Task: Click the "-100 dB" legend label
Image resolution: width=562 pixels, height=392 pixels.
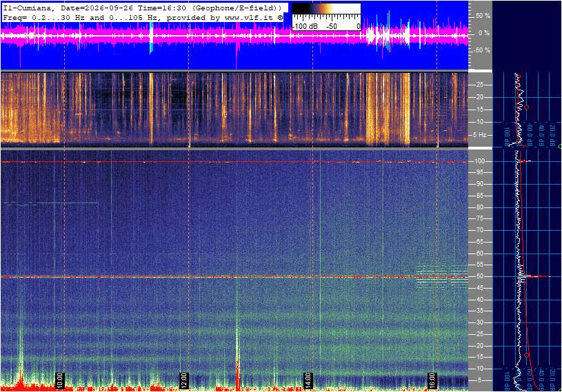Action: 305,26
